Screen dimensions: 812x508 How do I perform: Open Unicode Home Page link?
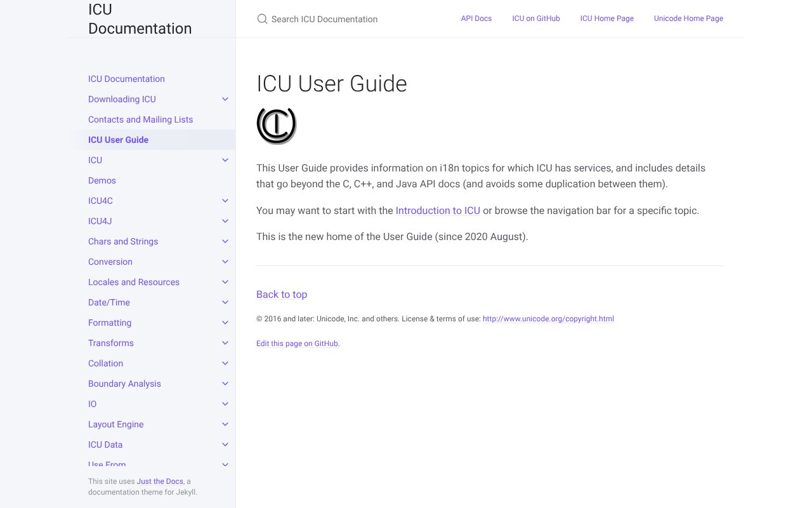[688, 18]
